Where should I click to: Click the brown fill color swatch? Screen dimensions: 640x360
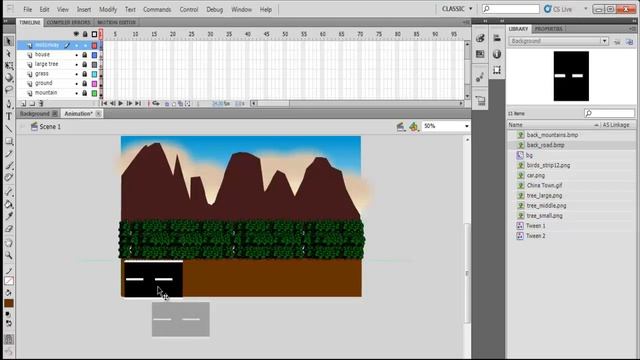tap(9, 303)
